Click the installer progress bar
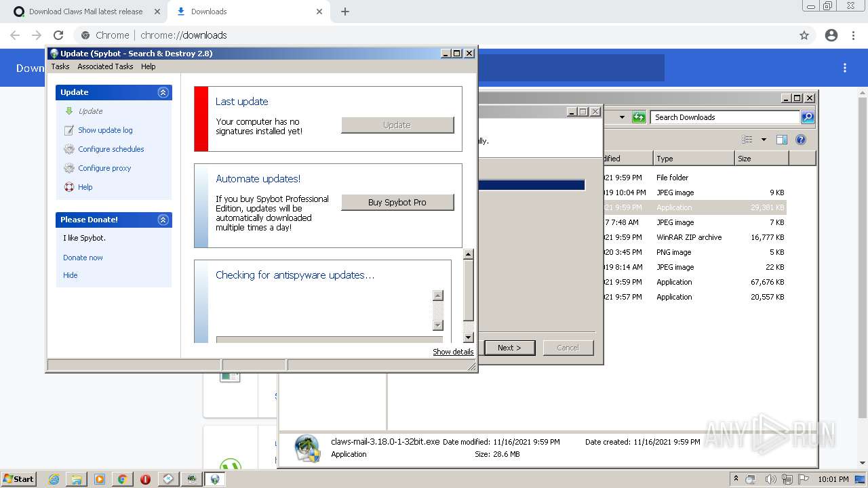The image size is (868, 488). coord(532,185)
